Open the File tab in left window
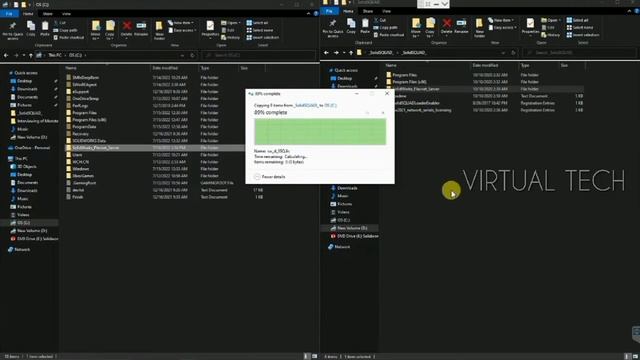Screen dimensions: 640x360 tap(9, 13)
